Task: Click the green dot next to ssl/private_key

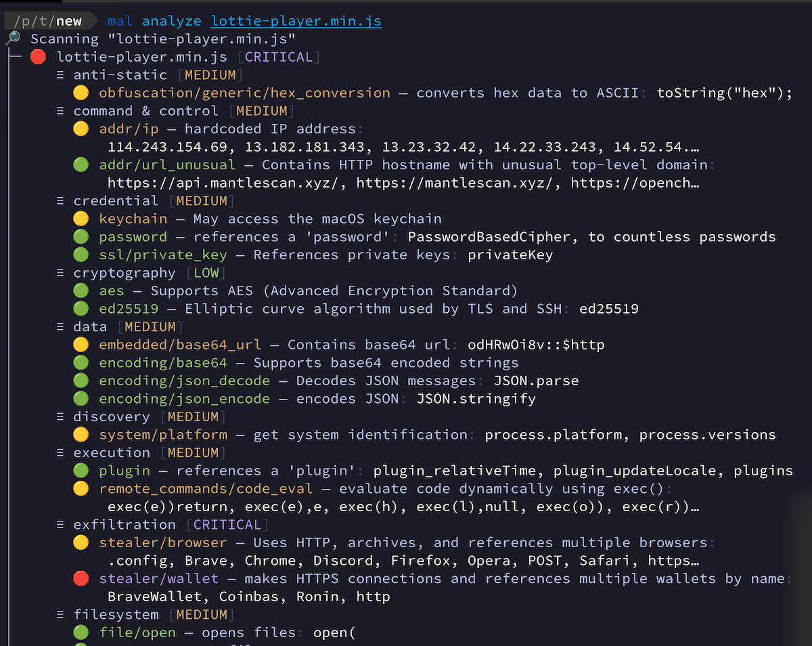Action: (81, 255)
